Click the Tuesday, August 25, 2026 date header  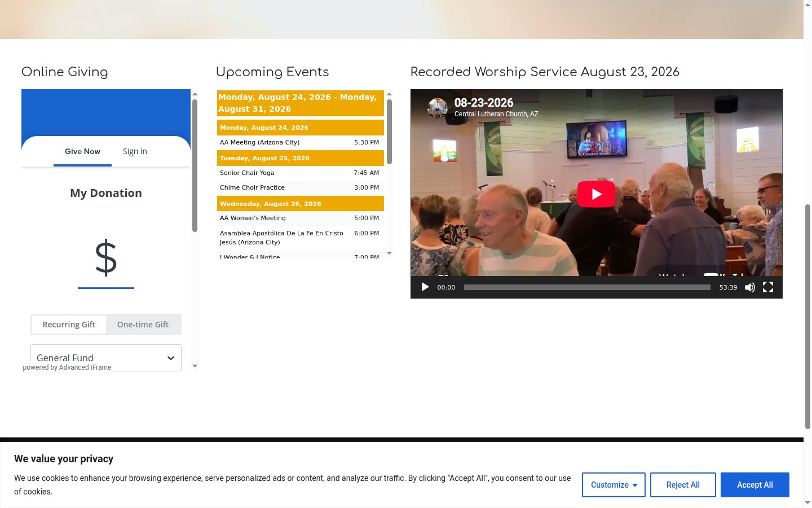(301, 158)
